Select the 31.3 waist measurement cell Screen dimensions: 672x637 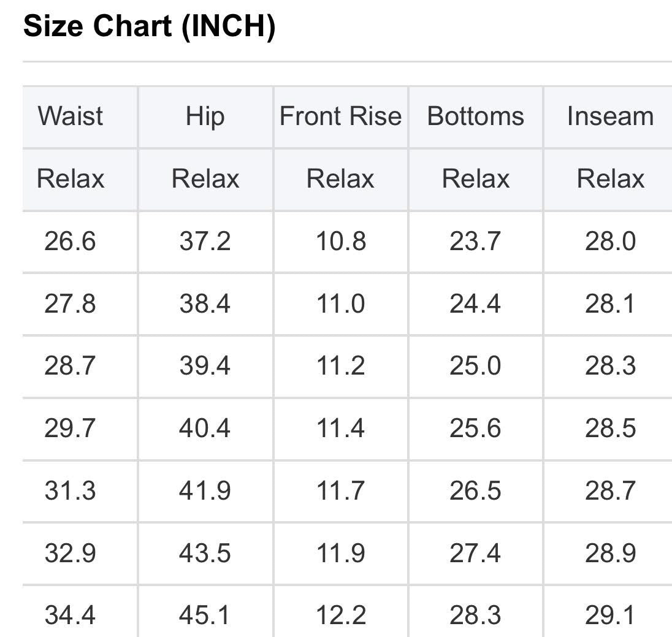(x=70, y=490)
